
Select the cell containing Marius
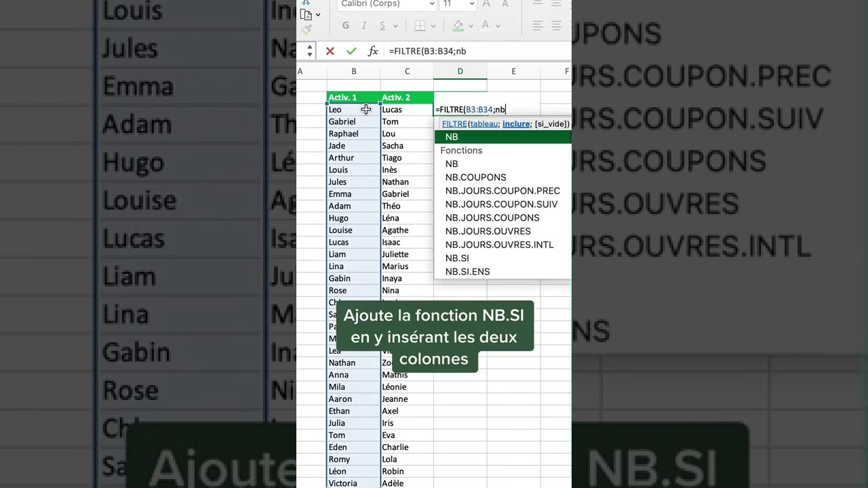(x=407, y=266)
